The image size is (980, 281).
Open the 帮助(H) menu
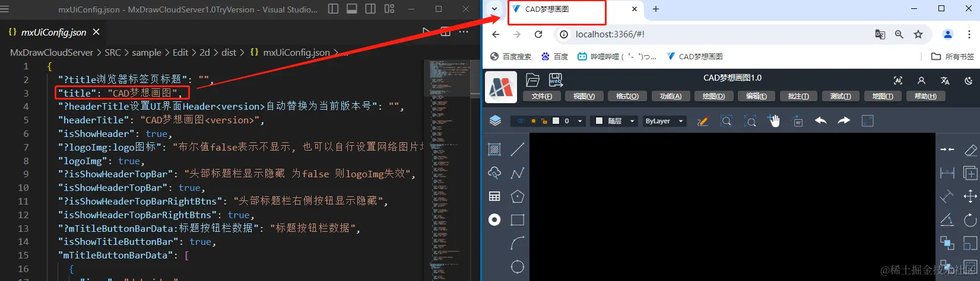point(926,96)
